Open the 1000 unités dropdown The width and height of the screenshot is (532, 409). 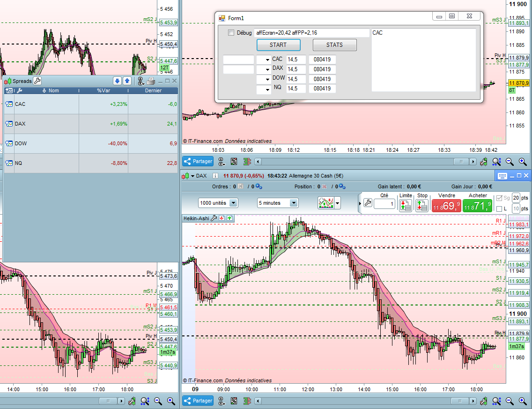(x=233, y=203)
